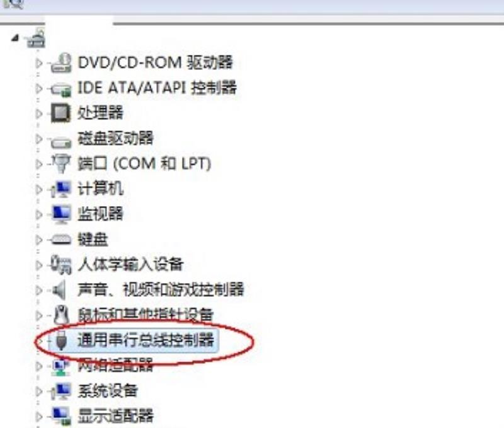Select the keyboard (键盘) icon
The height and width of the screenshot is (428, 504).
tap(61, 240)
